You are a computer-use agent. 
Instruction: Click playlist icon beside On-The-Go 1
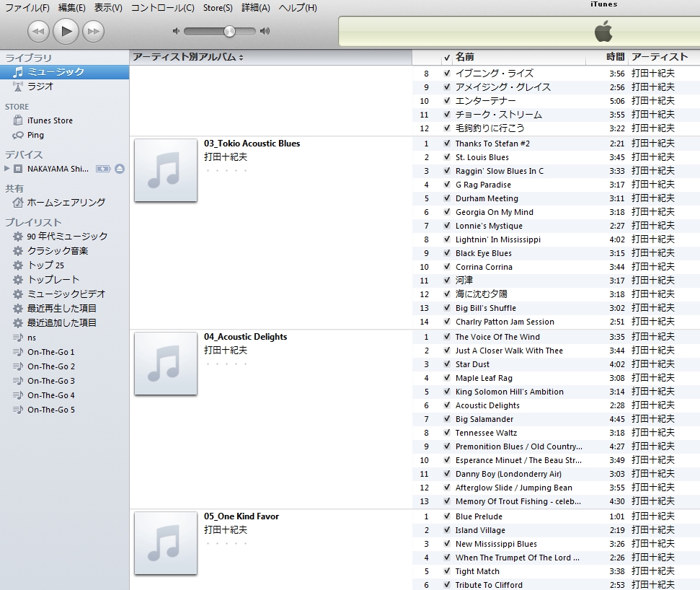(x=18, y=352)
